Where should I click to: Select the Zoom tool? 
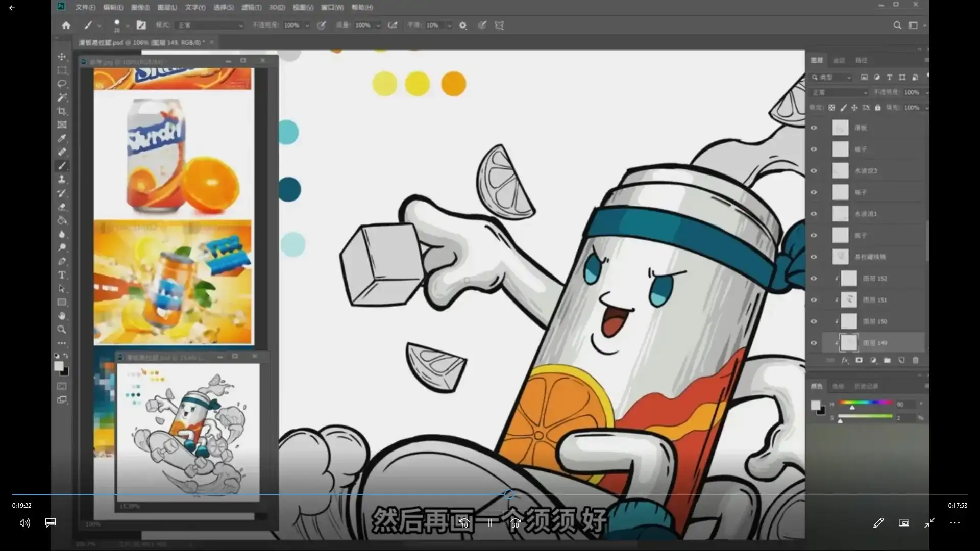click(x=62, y=330)
